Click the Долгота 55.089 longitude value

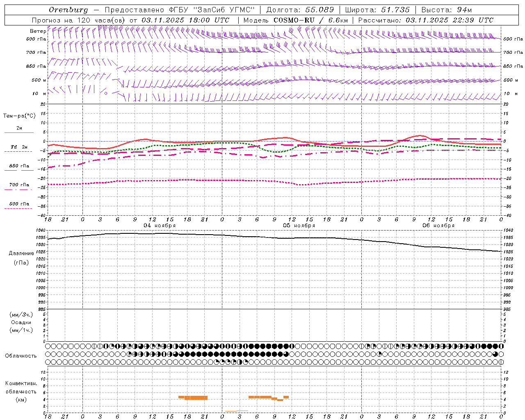[x=300, y=10]
